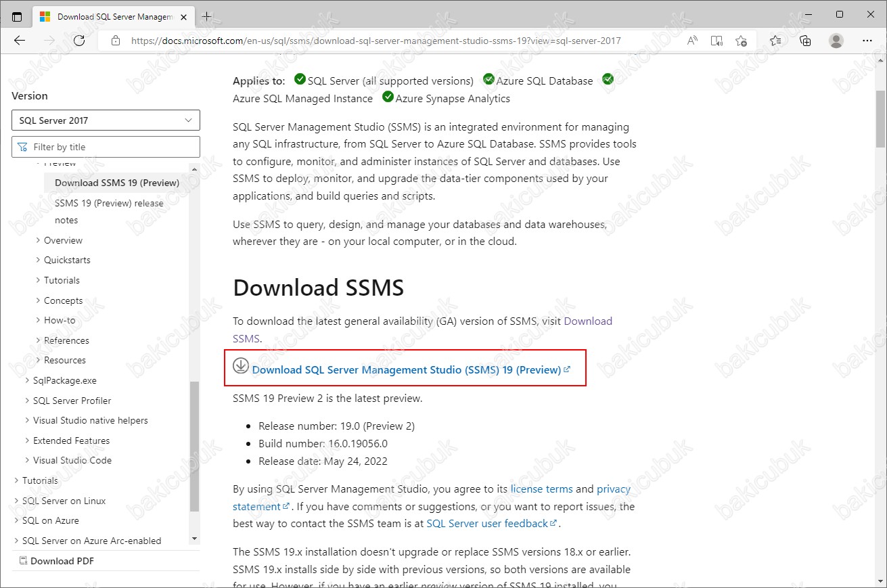Click text 'Build number: 16.0.19056.0'
This screenshot has width=887, height=588.
pyautogui.click(x=323, y=444)
